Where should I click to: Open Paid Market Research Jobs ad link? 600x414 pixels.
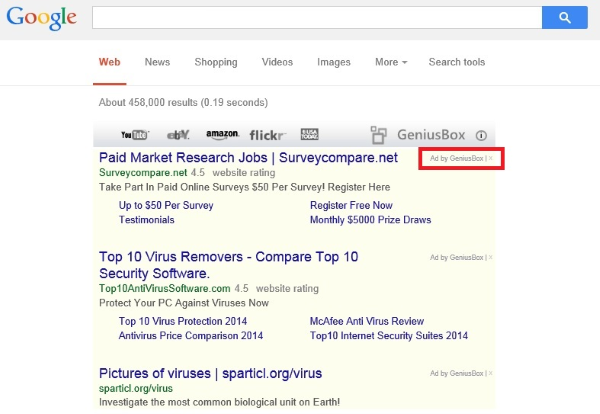coord(248,158)
